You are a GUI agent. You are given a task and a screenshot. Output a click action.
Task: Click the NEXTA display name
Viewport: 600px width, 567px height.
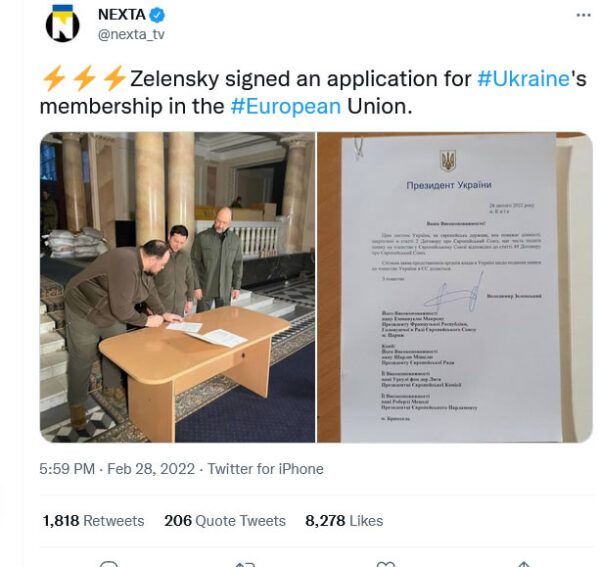click(x=122, y=15)
